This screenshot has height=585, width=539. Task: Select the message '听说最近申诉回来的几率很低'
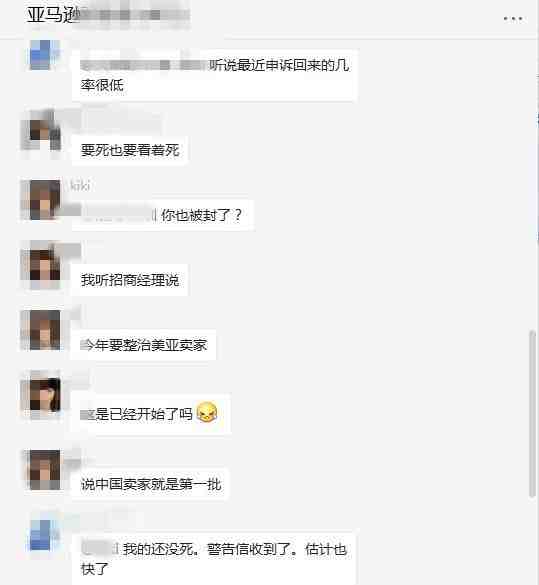(x=215, y=75)
